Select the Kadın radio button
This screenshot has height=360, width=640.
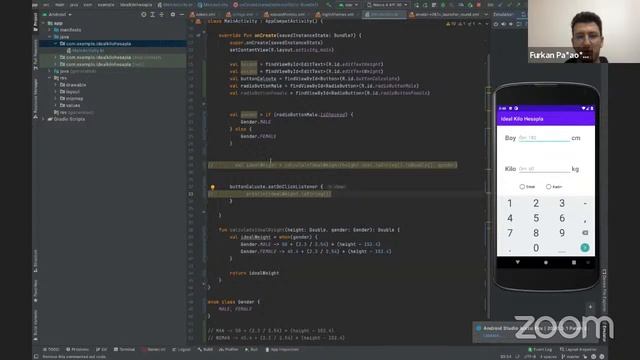coord(549,187)
